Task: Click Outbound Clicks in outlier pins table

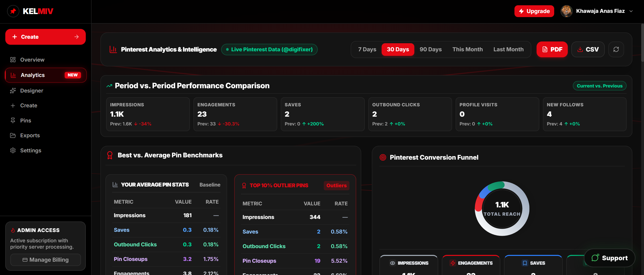Action: [264, 246]
